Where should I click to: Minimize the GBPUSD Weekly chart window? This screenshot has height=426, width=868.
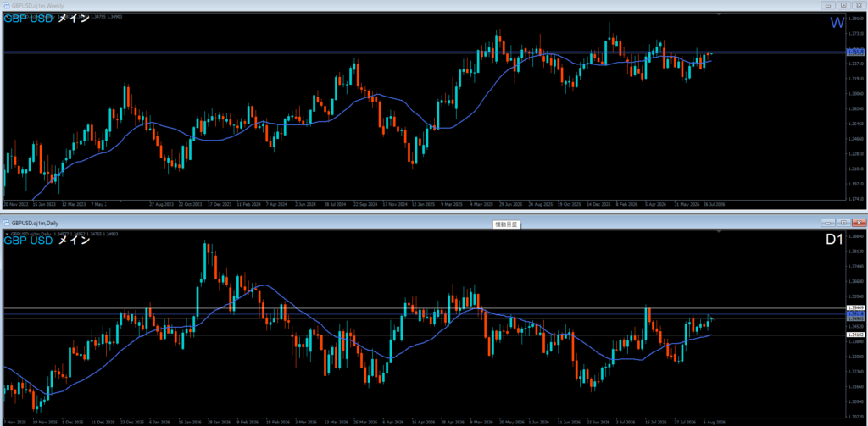(x=829, y=5)
